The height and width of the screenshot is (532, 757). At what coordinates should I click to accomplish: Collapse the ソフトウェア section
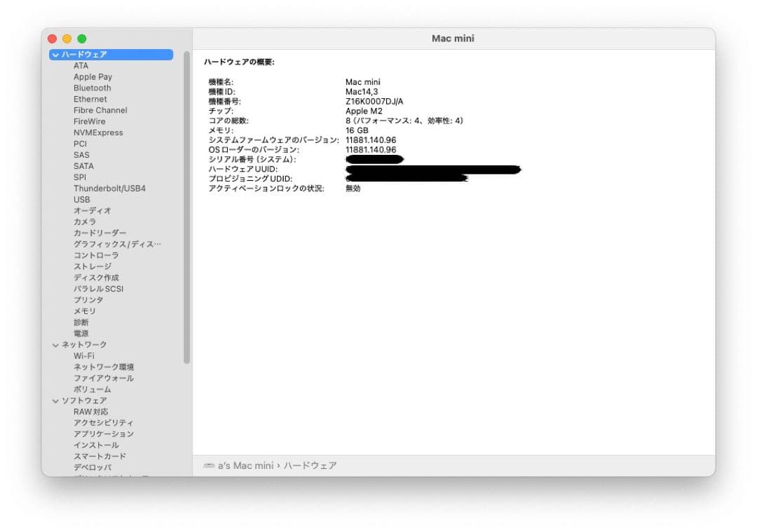55,400
